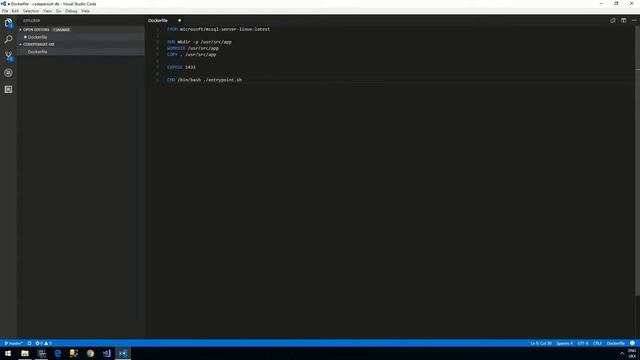Show hidden system tray icons
The height and width of the screenshot is (360, 640).
pos(622,353)
